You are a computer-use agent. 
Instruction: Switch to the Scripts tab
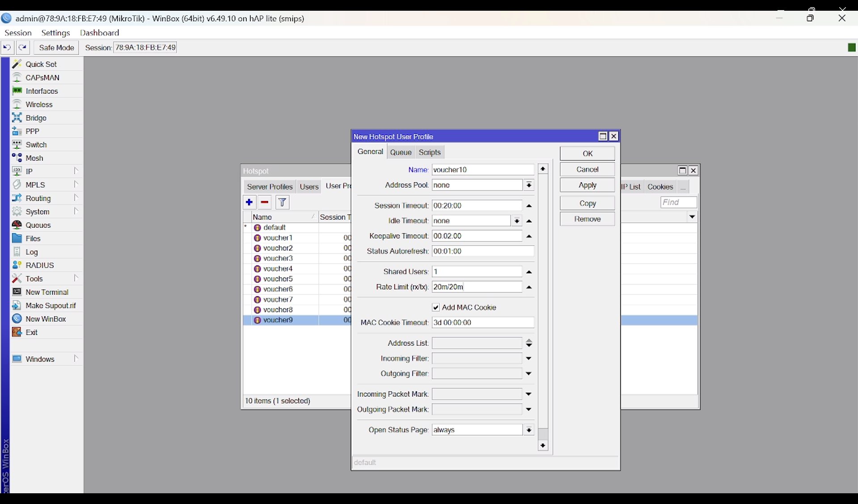tap(430, 152)
